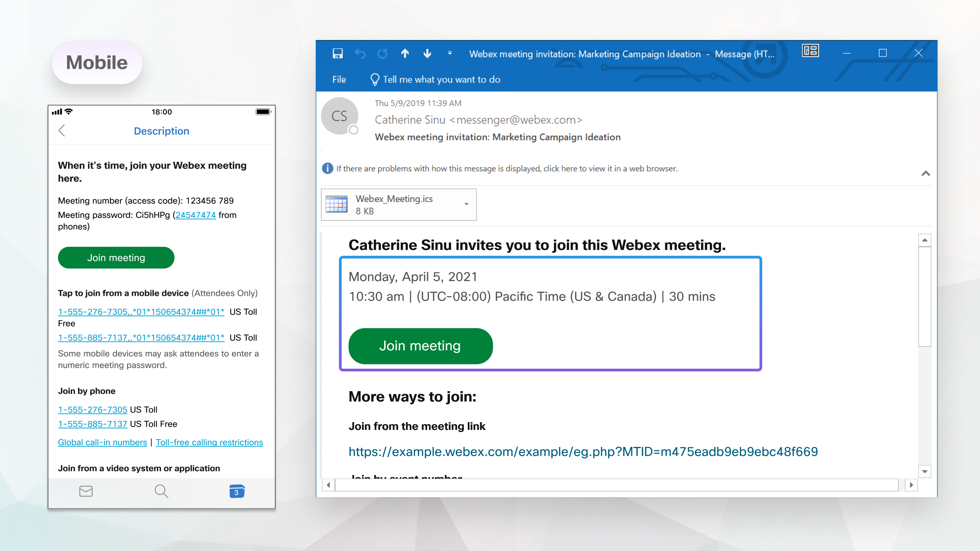The image size is (980, 551).
Task: Click the email subject line text
Action: coord(497,137)
